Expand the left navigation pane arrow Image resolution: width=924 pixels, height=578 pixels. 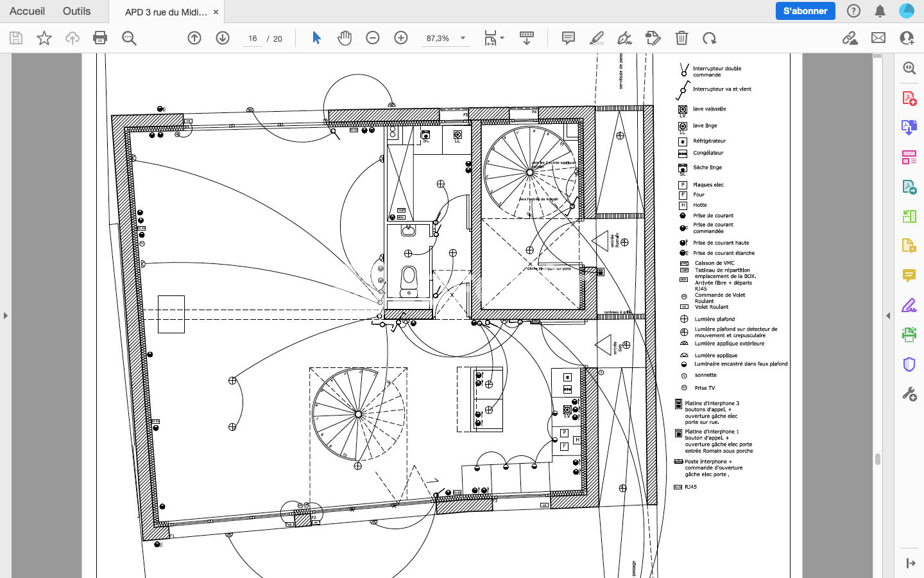(x=6, y=315)
